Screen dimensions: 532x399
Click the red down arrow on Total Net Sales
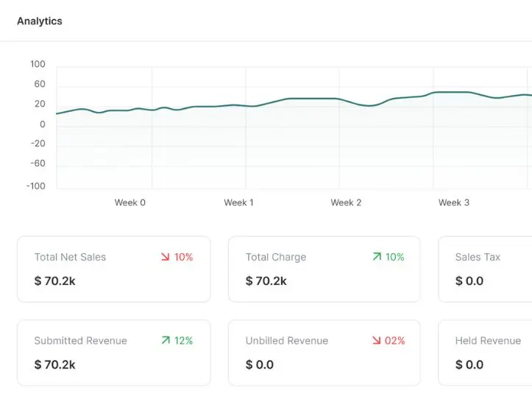click(x=166, y=257)
